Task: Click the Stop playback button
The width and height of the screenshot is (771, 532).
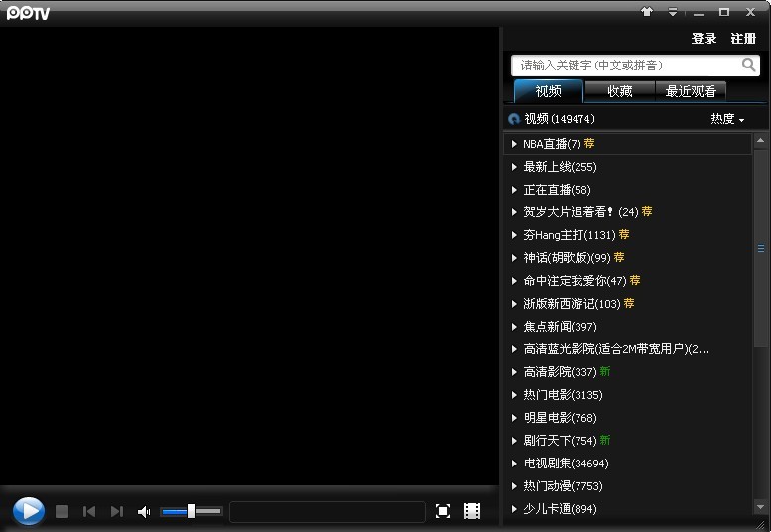Action: (x=62, y=511)
